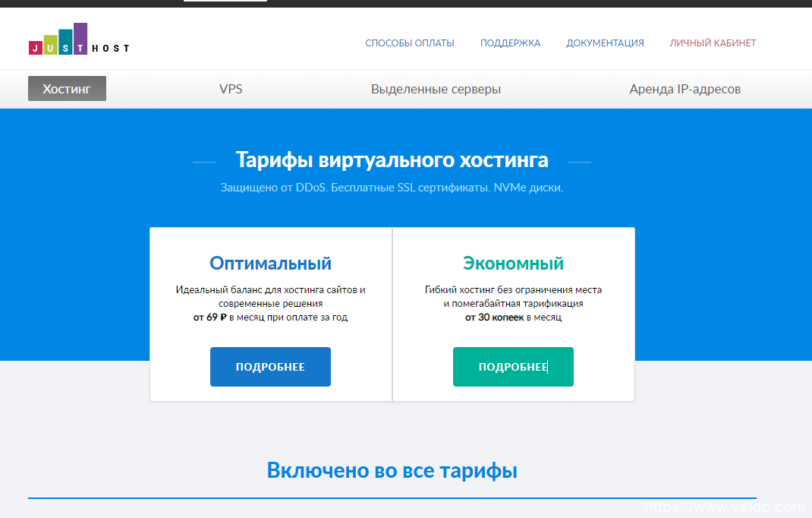This screenshot has height=518, width=812.
Task: Click the от 30 копеек price text
Action: click(494, 317)
